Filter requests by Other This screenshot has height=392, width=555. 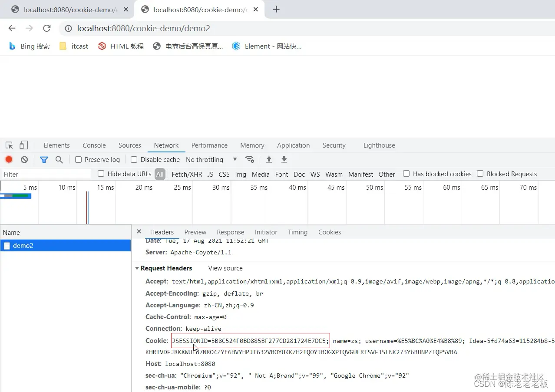(387, 174)
